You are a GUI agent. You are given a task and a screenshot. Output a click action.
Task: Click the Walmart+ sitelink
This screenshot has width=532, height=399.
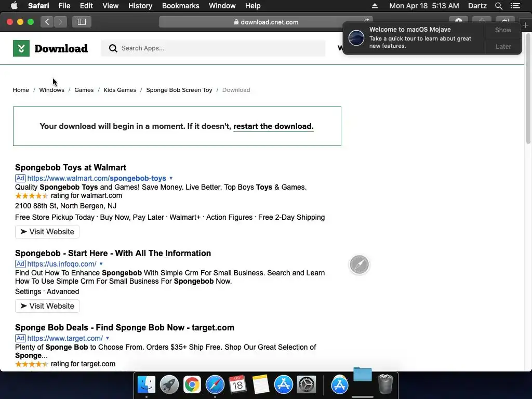(x=185, y=218)
